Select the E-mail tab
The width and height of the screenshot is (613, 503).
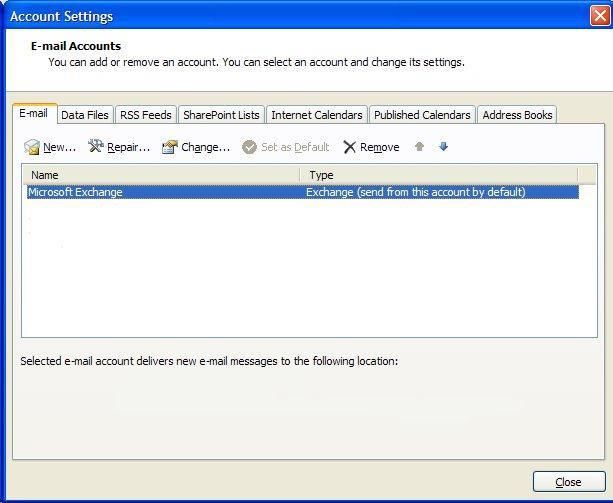click(x=34, y=113)
